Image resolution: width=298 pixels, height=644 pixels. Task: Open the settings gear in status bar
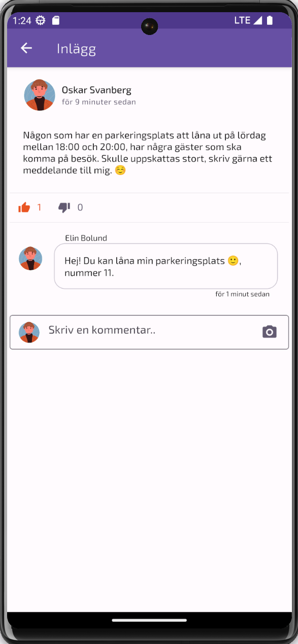[40, 20]
